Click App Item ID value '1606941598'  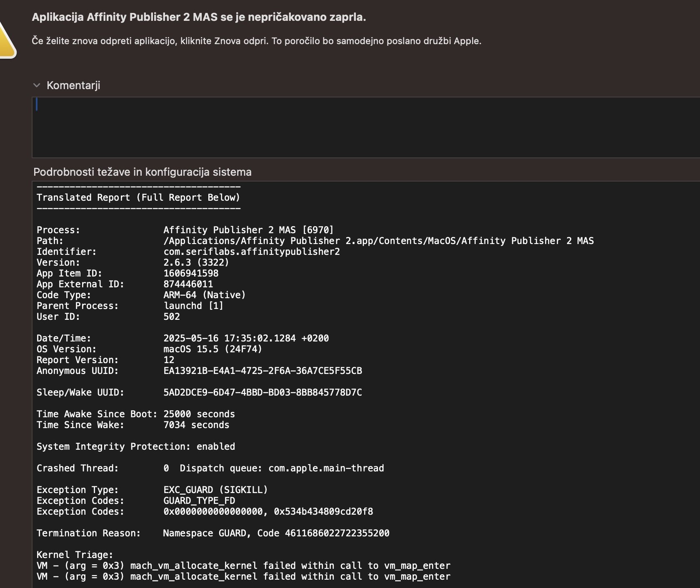pyautogui.click(x=191, y=273)
